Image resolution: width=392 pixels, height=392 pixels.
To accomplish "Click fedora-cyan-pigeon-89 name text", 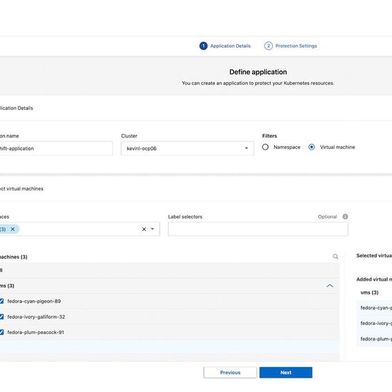I will (x=34, y=301).
